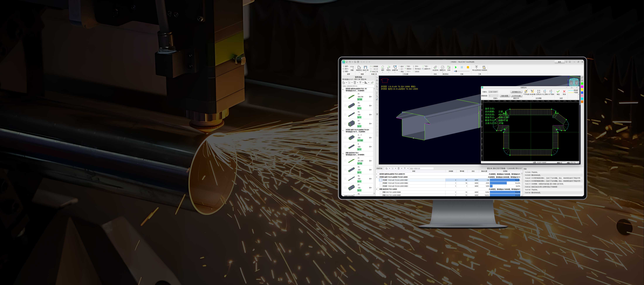Click 自动防撞 auto anti-collision icon
The height and width of the screenshot is (285, 644).
click(x=532, y=91)
